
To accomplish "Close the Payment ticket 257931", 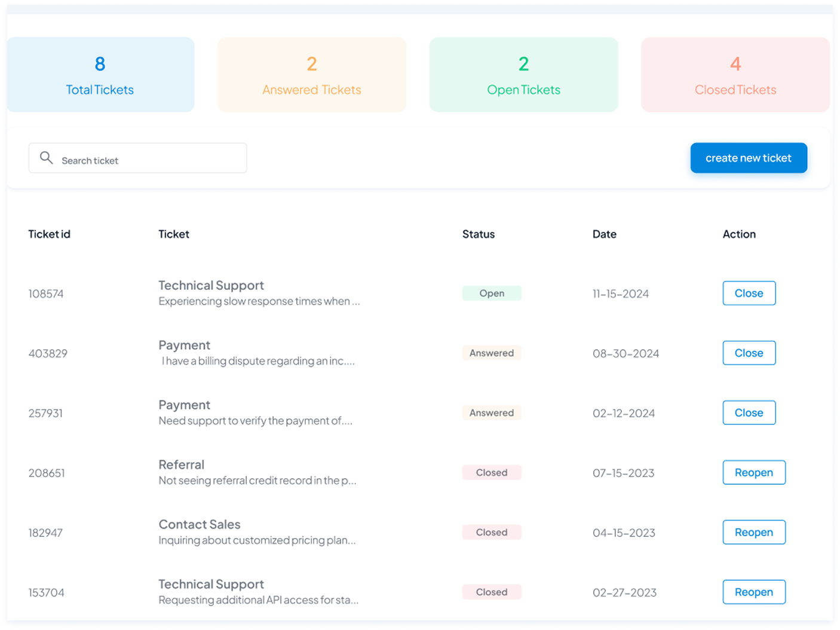I will pyautogui.click(x=749, y=413).
